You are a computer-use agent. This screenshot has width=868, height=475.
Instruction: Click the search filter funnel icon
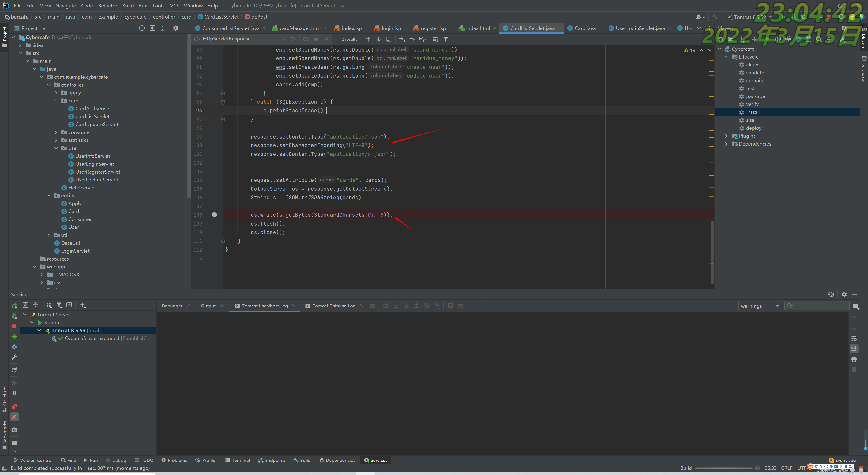446,39
